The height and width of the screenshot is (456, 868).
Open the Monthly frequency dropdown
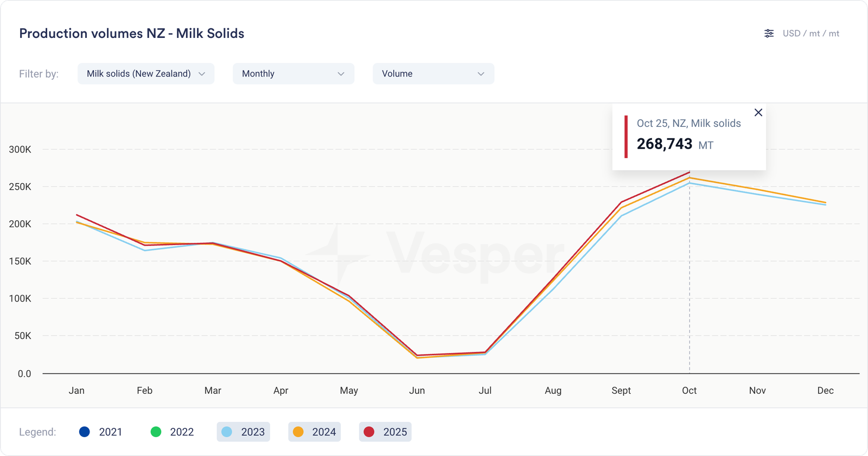293,74
